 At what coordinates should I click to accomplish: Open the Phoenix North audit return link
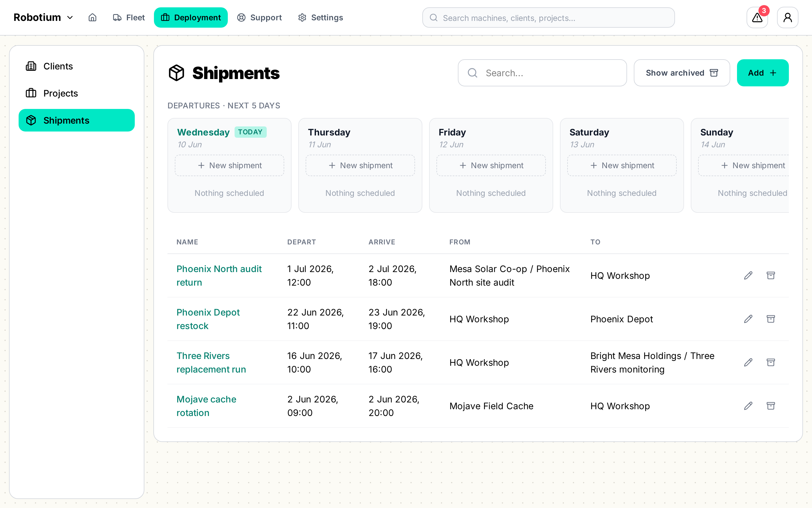click(x=219, y=275)
